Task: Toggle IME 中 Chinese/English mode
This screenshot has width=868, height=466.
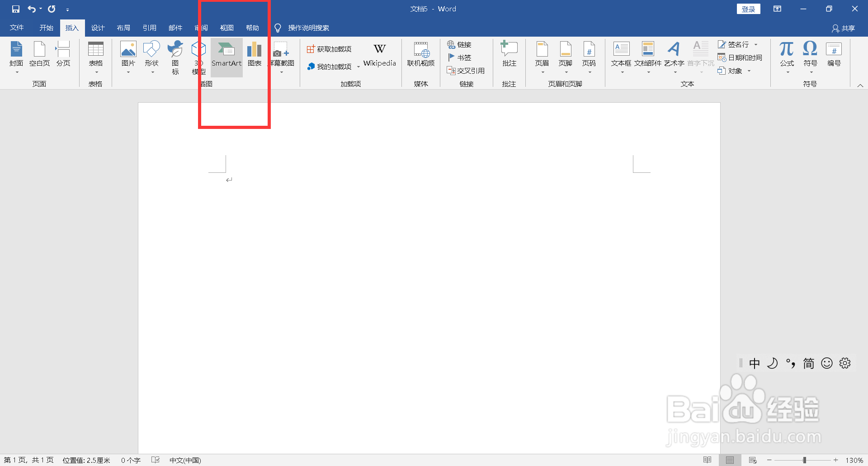Action: tap(754, 363)
